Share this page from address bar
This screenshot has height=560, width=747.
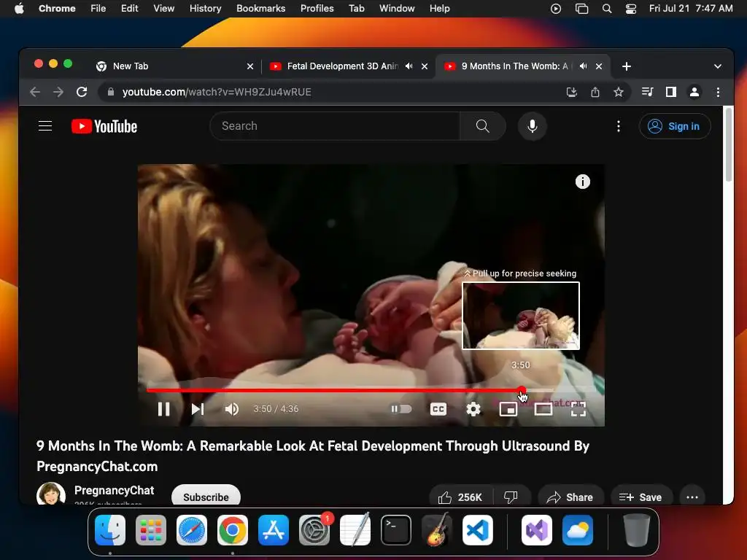(595, 92)
